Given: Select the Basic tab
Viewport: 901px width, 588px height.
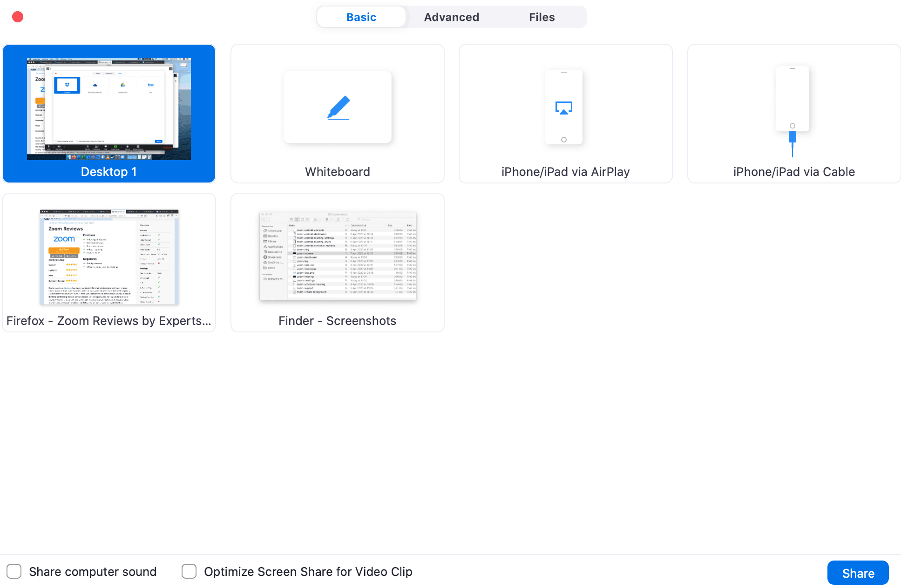Looking at the screenshot, I should (361, 17).
